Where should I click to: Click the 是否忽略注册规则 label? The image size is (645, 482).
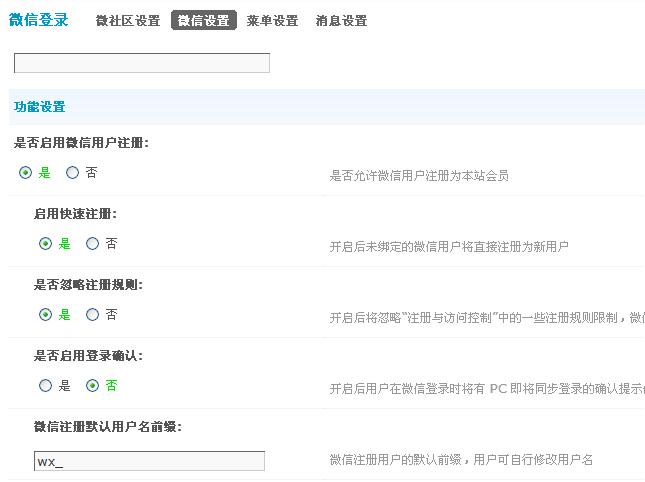pyautogui.click(x=88, y=285)
